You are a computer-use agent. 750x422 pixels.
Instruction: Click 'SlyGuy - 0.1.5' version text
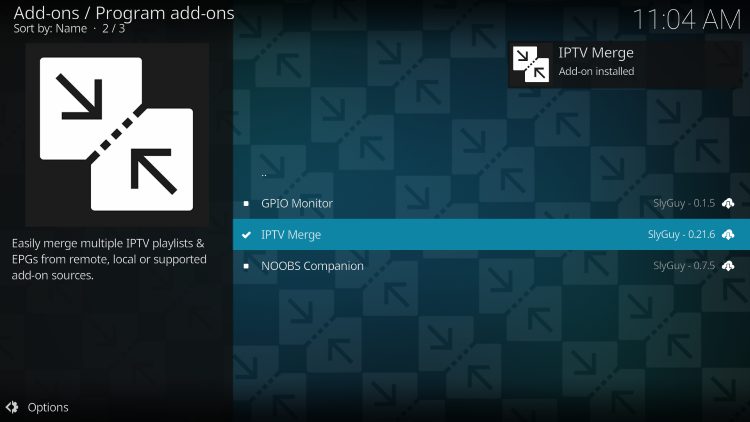coord(684,203)
